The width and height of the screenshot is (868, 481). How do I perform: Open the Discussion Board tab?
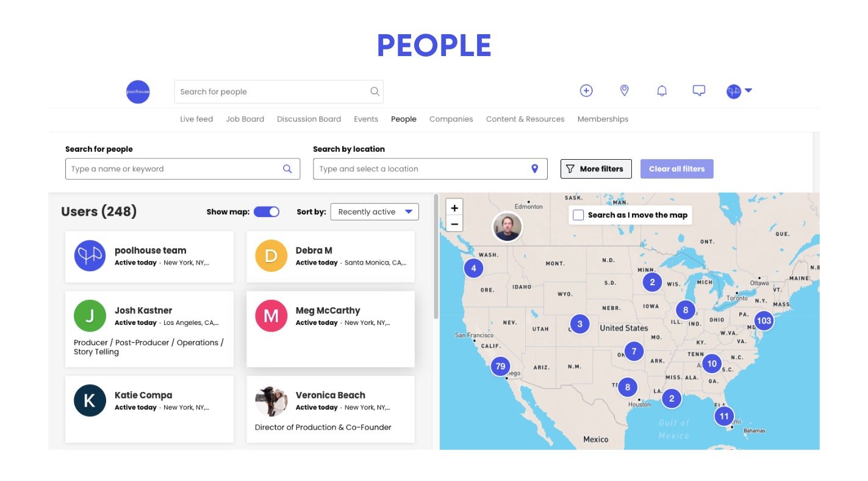309,119
